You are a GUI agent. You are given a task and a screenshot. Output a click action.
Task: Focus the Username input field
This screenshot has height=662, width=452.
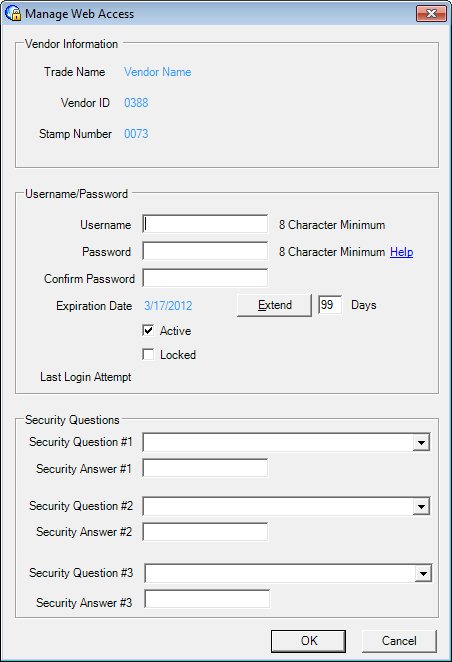205,224
